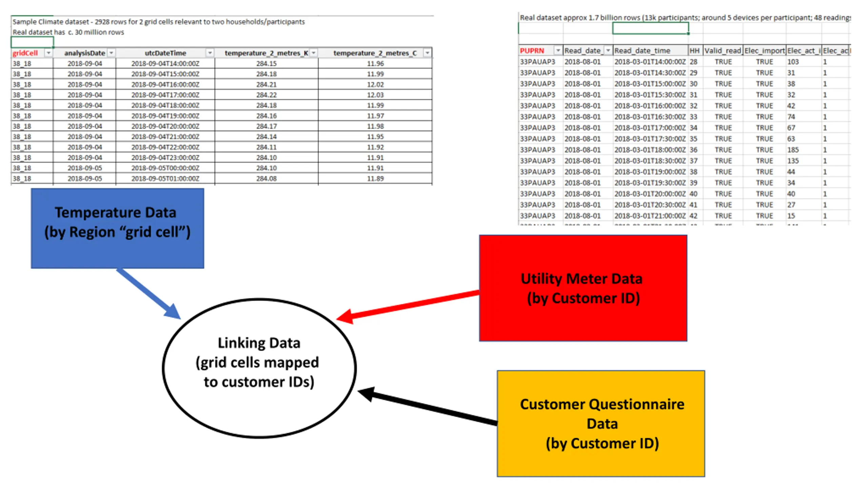Expand the temperature_2_metres_C filter dropdown
Screen dimensions: 868x488
pos(427,53)
